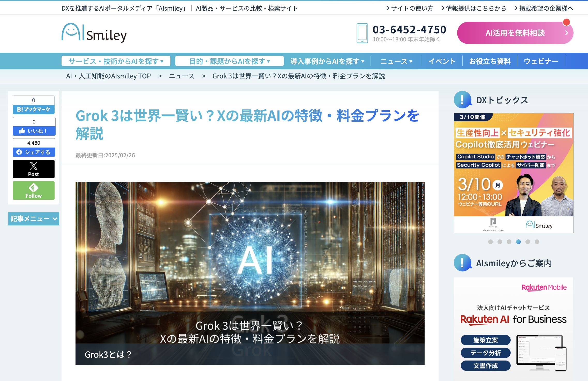The image size is (588, 381).
Task: Click the 最終更新日:2025/02/26 date text
Action: (x=105, y=155)
